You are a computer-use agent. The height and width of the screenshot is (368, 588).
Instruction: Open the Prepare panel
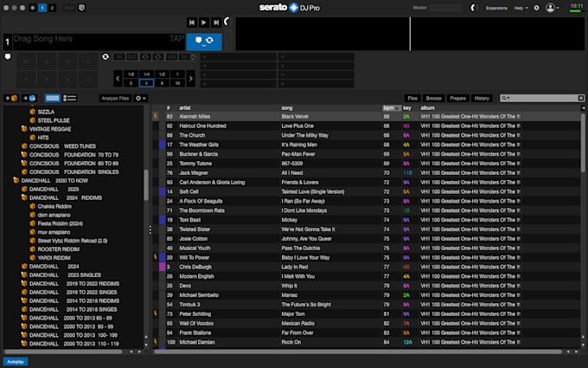(458, 99)
